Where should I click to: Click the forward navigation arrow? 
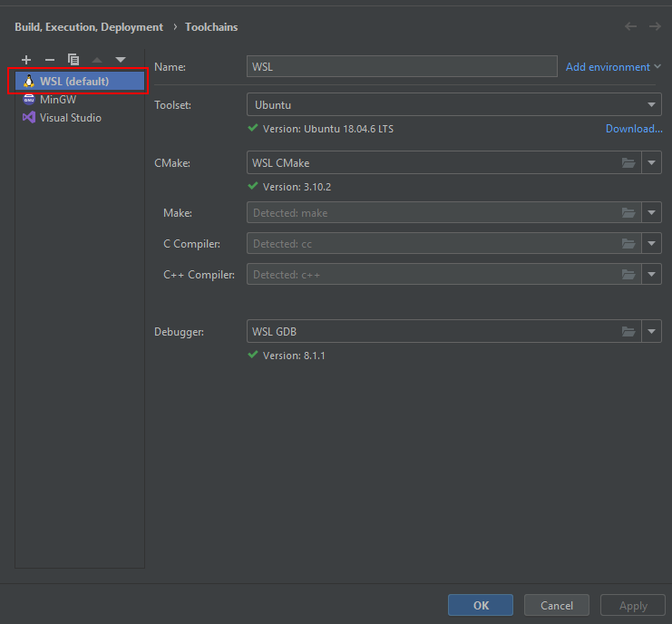[655, 26]
